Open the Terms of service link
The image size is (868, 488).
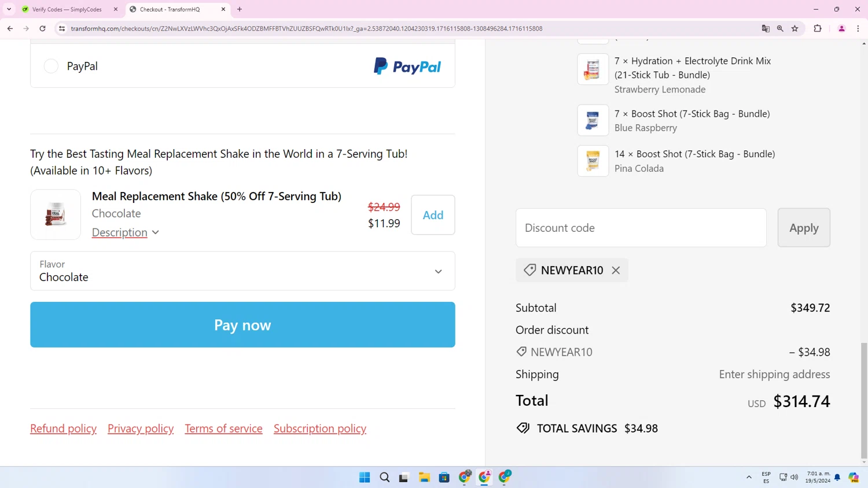(x=223, y=428)
